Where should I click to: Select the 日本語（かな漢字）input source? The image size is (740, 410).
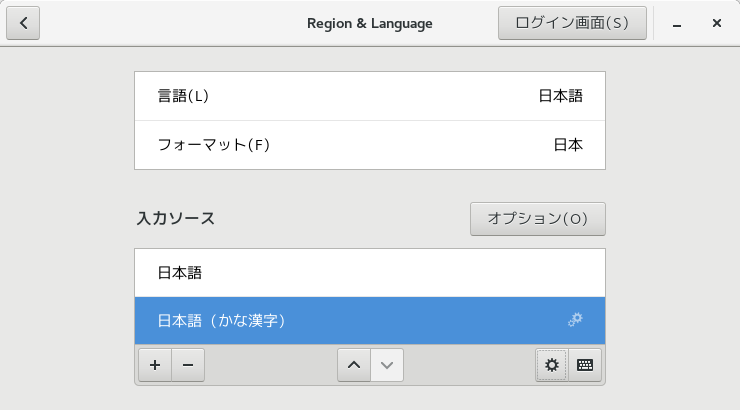point(370,321)
